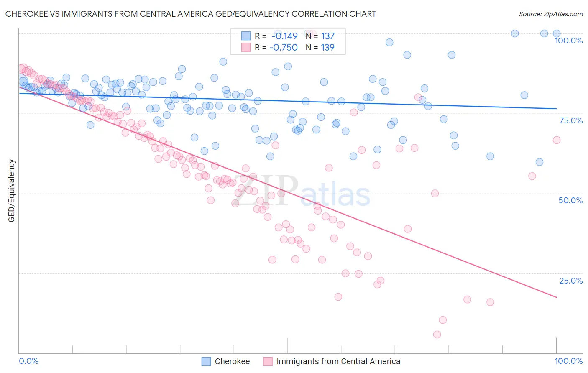Viewport: 588px width, 373px height.
Task: Click the 100.0% y-axis tick label
Action: [568, 41]
